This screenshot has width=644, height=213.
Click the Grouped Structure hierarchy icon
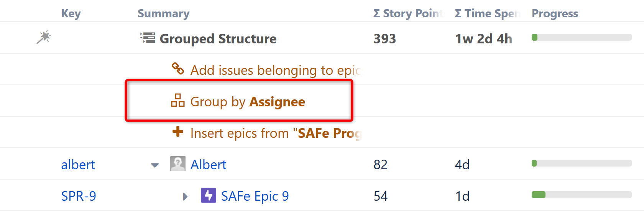148,38
